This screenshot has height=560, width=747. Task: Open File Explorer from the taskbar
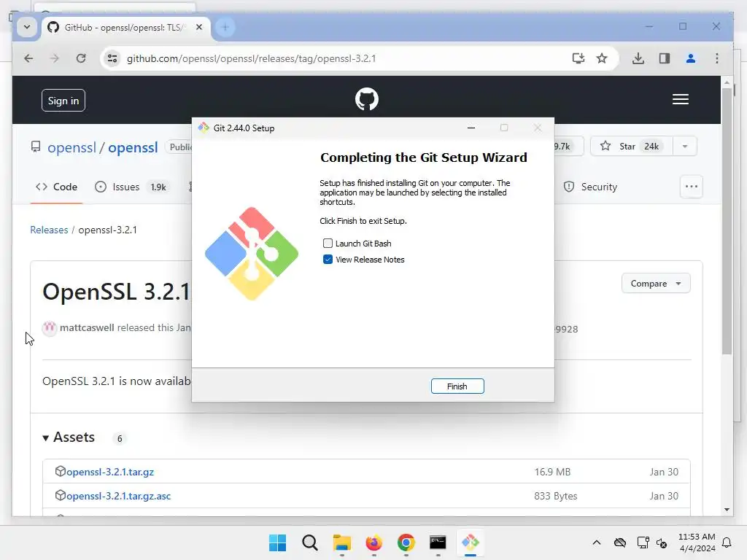(341, 542)
